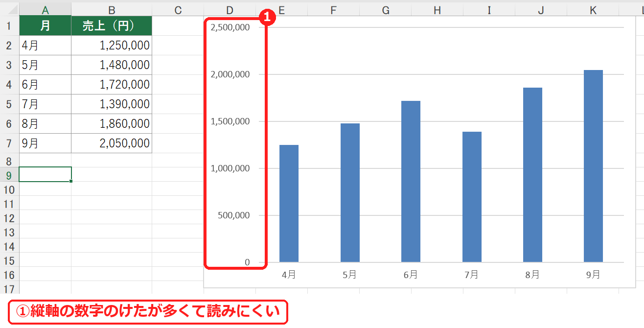This screenshot has height=328, width=644.
Task: Select row 13 header
Action: 9,232
